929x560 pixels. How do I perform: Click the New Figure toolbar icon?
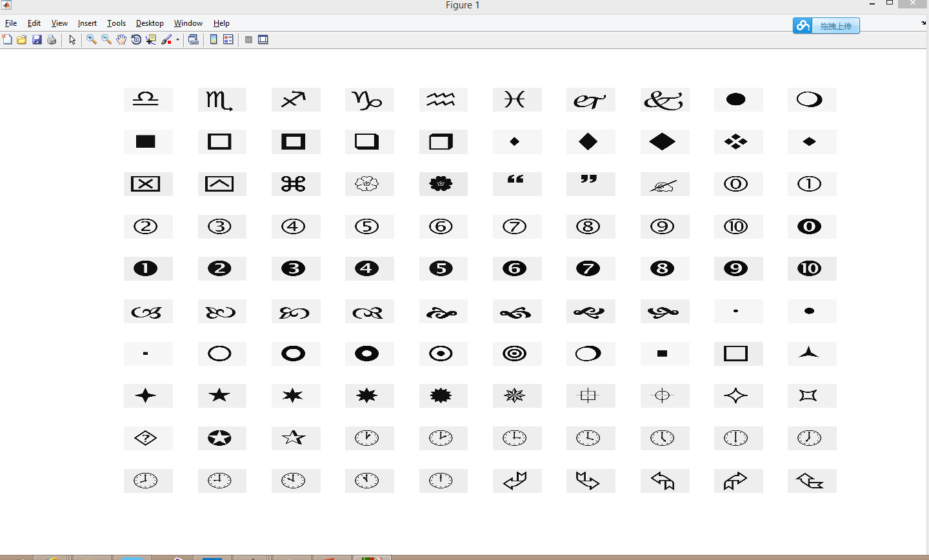(x=7, y=40)
